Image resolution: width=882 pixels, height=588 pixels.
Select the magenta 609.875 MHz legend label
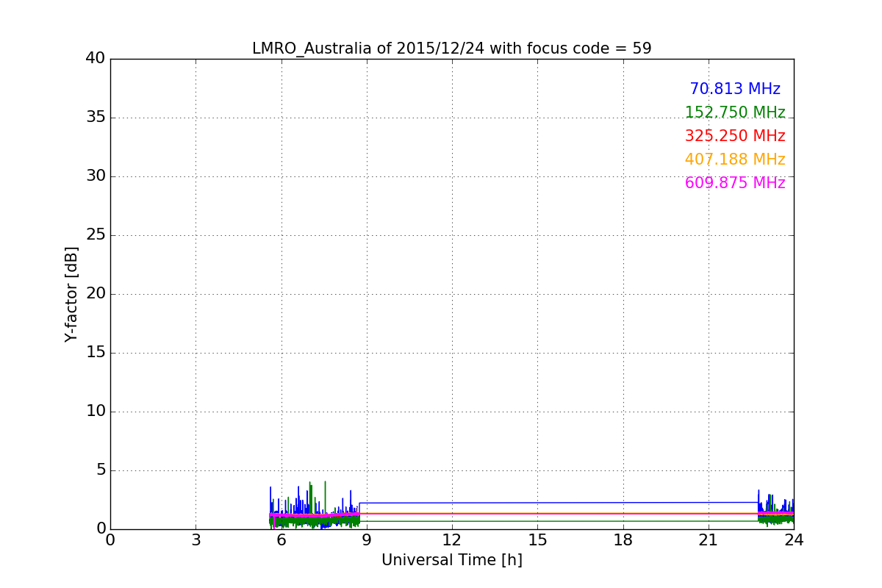pos(735,183)
